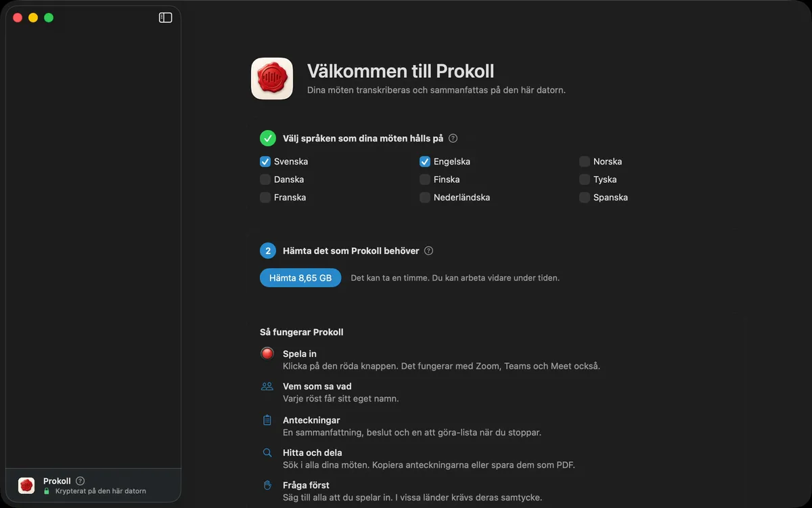Uncheck the Engelska language checkbox

[x=425, y=162]
